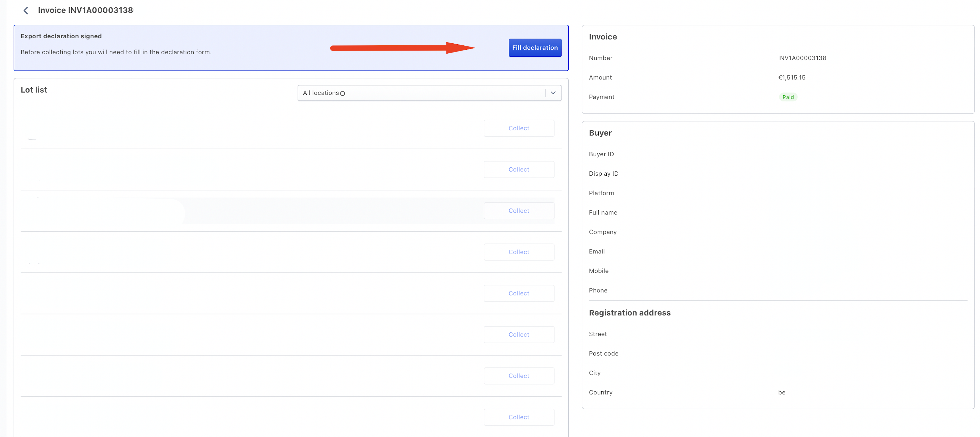
Task: Click the €1,515.15 amount value
Action: tap(791, 77)
